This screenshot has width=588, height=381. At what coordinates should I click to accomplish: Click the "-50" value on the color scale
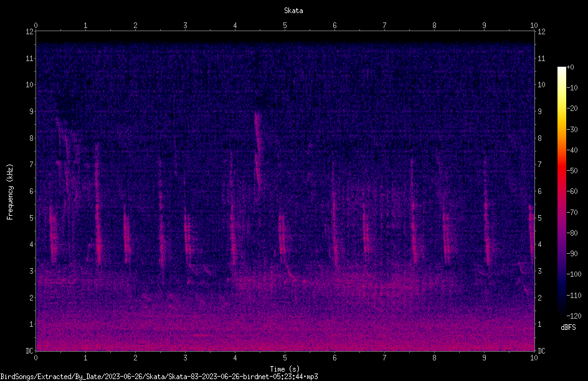(x=572, y=170)
